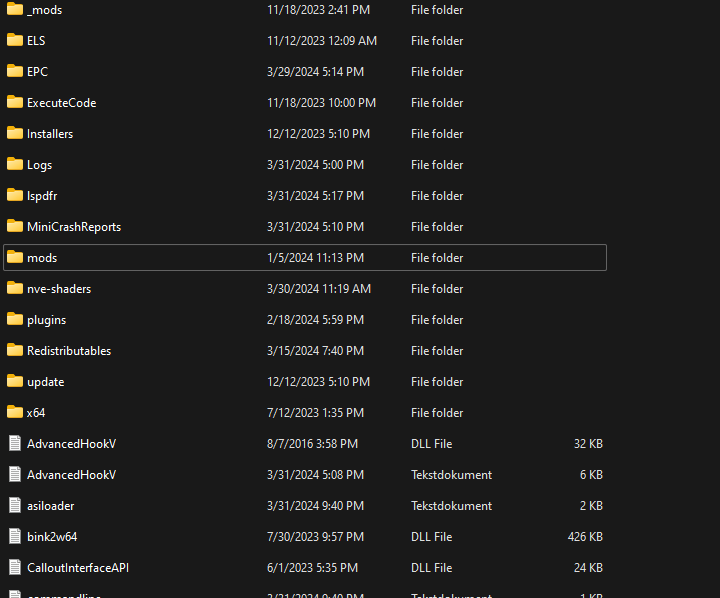The height and width of the screenshot is (598, 720).
Task: Click the lspdfr folder icon
Action: [14, 196]
